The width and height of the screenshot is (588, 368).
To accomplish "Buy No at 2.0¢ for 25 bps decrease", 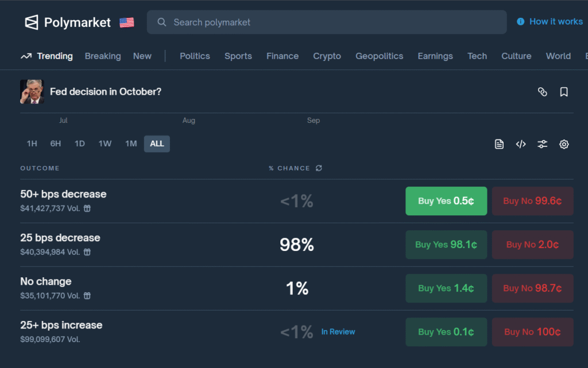I will click(x=532, y=245).
